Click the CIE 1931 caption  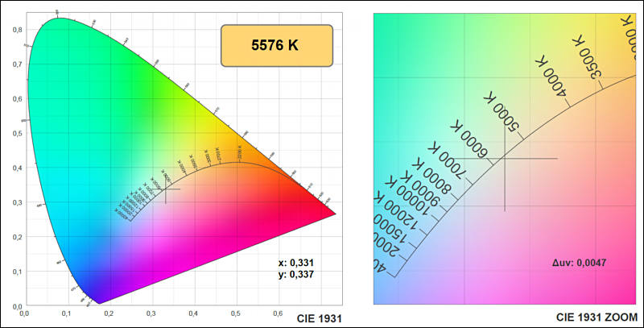point(319,318)
